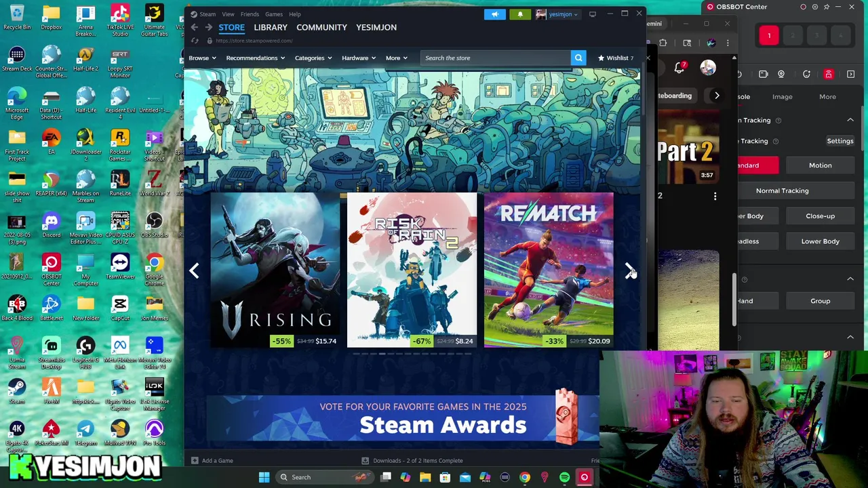The height and width of the screenshot is (488, 868).
Task: Open YouTube notifications bell in browser
Action: click(x=679, y=67)
